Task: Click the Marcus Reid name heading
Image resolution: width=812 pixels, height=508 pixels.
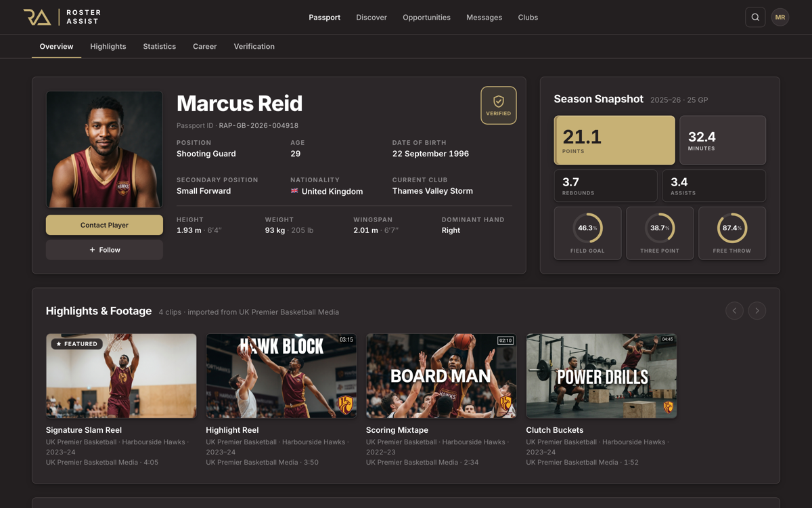Action: click(240, 104)
